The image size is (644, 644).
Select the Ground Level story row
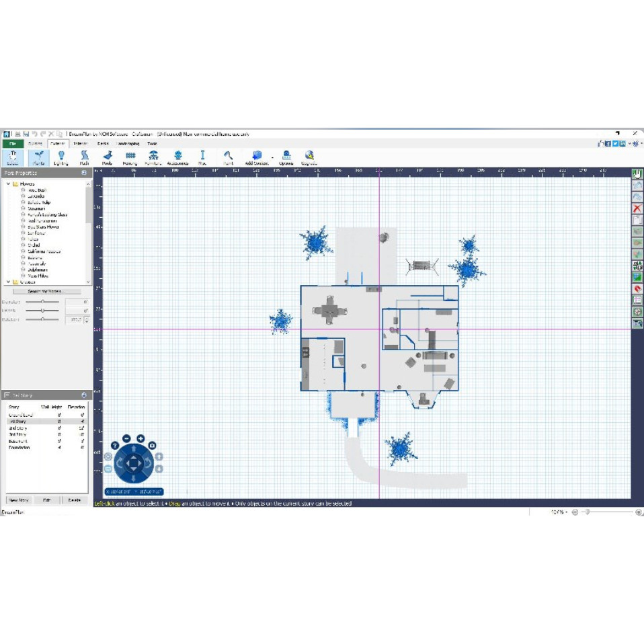(47, 415)
